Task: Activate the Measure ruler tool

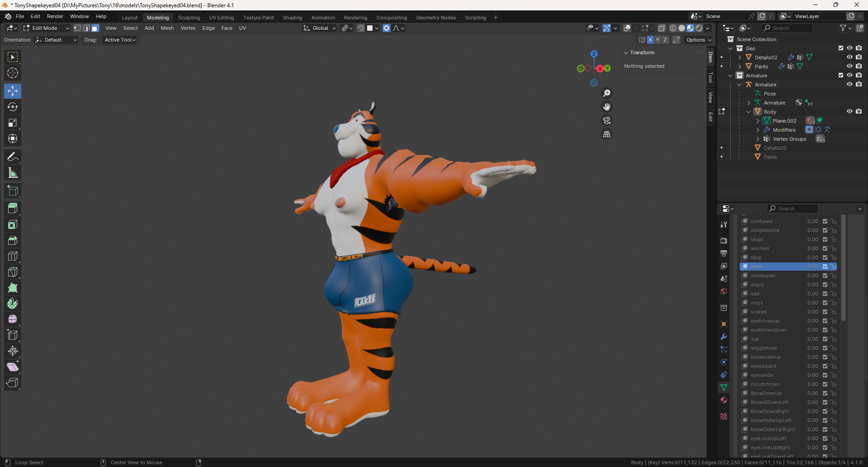Action: pyautogui.click(x=13, y=172)
